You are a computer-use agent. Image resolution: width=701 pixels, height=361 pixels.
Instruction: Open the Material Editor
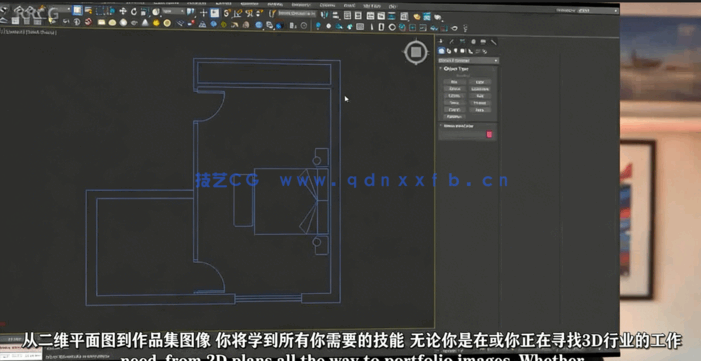pos(404,16)
